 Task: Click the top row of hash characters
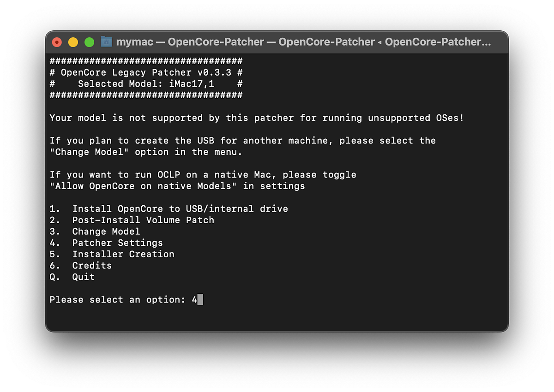coord(146,61)
